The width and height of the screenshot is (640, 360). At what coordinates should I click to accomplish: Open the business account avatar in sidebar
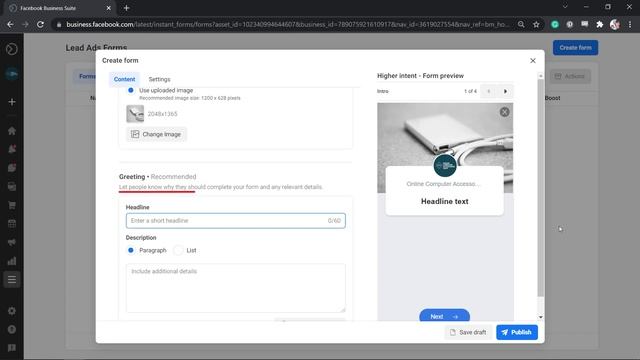(12, 74)
